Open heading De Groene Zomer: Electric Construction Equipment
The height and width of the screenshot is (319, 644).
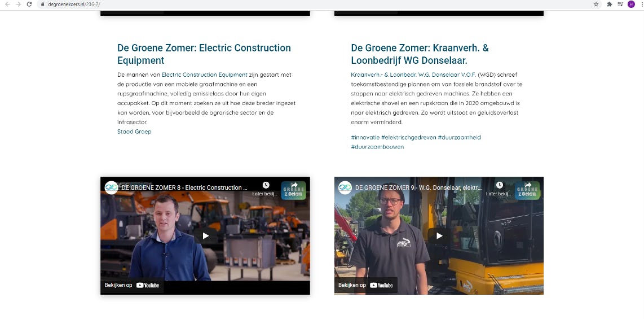click(x=204, y=54)
